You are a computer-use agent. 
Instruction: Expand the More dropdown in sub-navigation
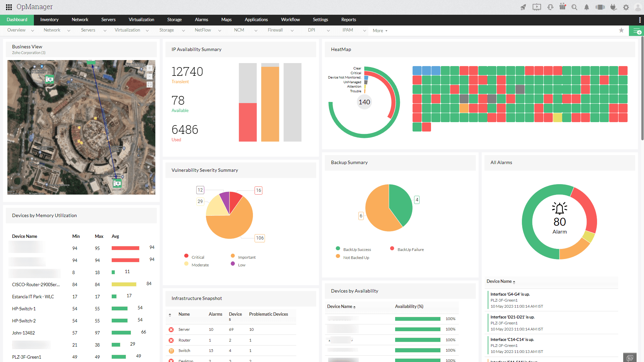tap(380, 31)
